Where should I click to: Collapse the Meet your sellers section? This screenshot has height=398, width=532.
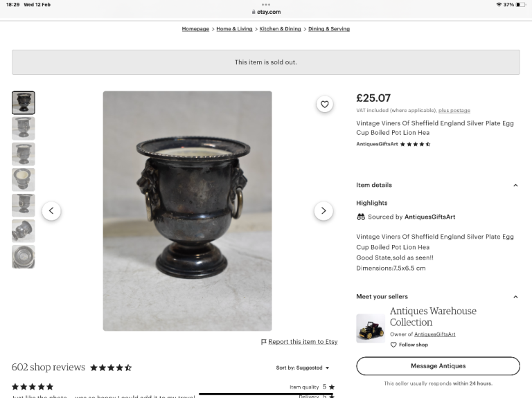tap(515, 297)
